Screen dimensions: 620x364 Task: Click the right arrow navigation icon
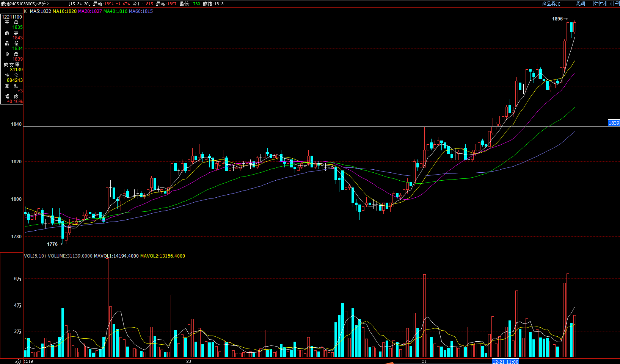[603, 3]
